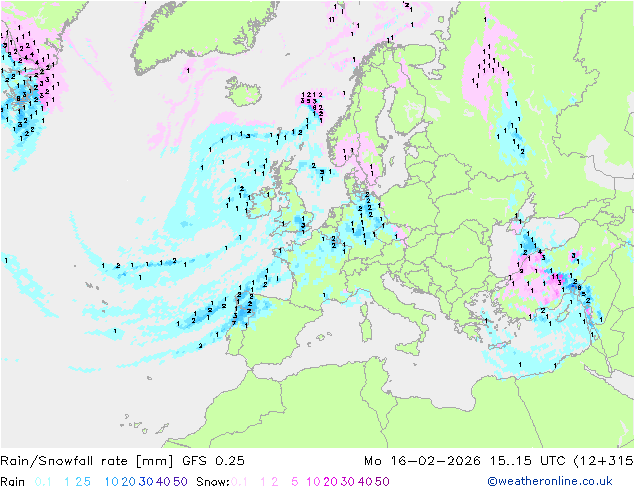Click the island of Sicily on the map
This screenshot has width=634, height=490.
tap(409, 348)
